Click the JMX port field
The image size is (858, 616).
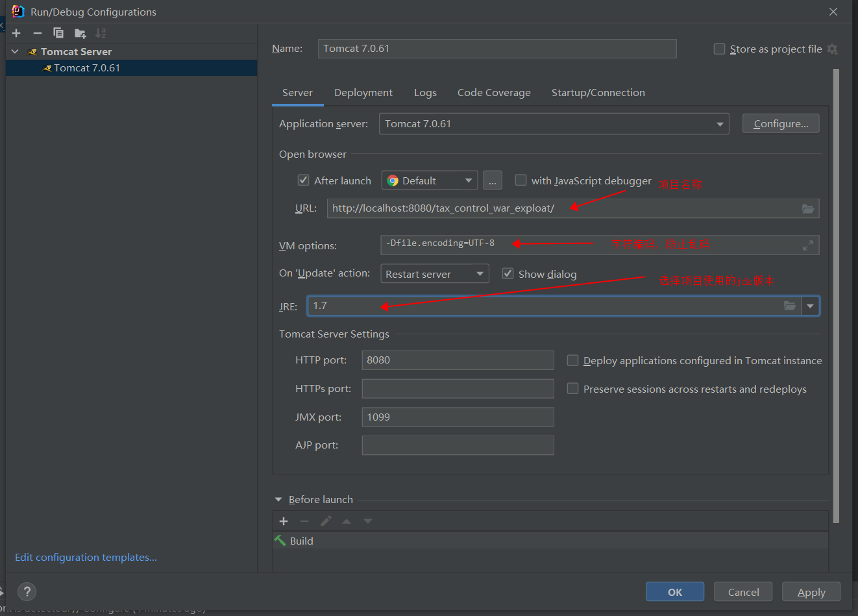458,417
